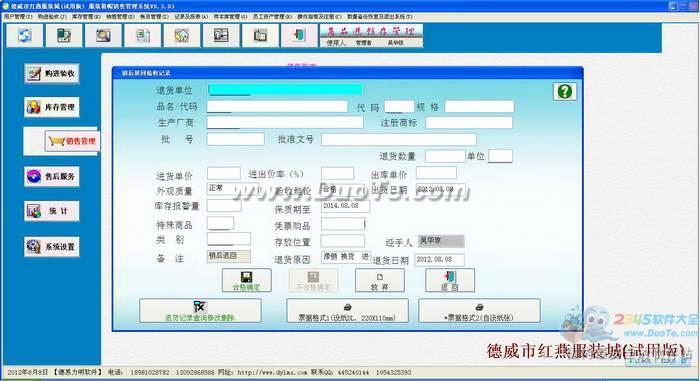
Task: Select 销售管理 shopping cart sidebar button
Action: tap(72, 141)
